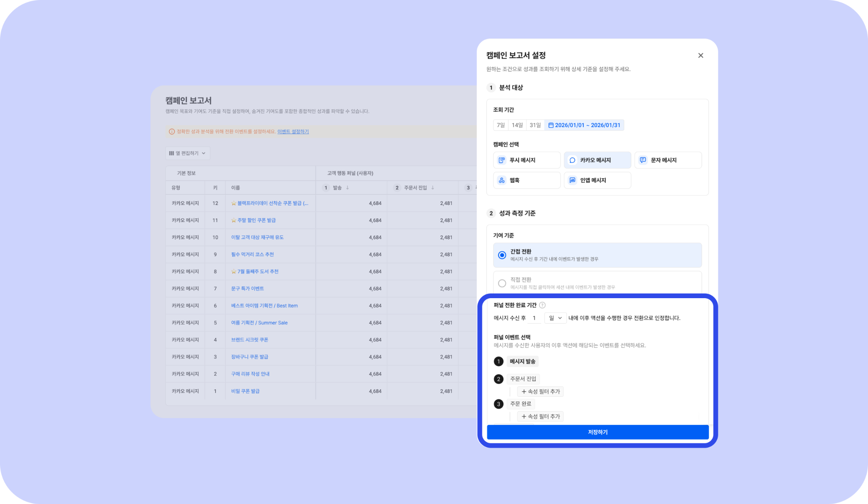
Task: Click the push message (푸시 메시지) icon
Action: pyautogui.click(x=502, y=160)
